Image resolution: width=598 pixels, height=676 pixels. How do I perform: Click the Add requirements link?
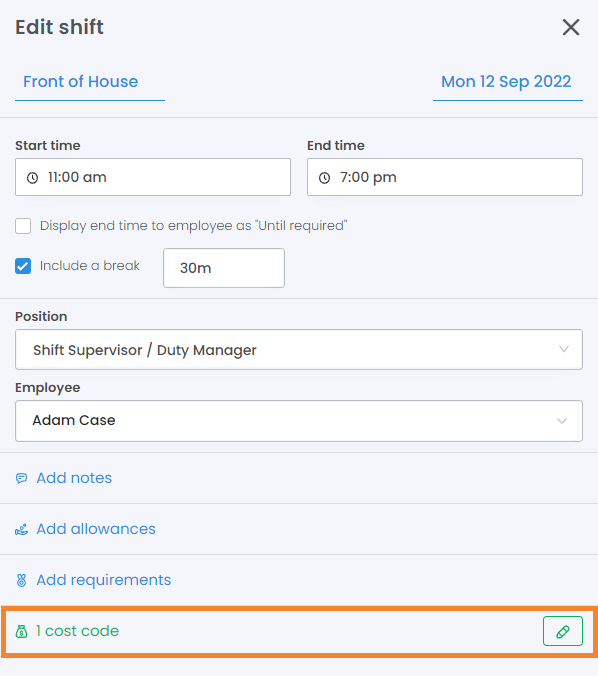click(103, 580)
